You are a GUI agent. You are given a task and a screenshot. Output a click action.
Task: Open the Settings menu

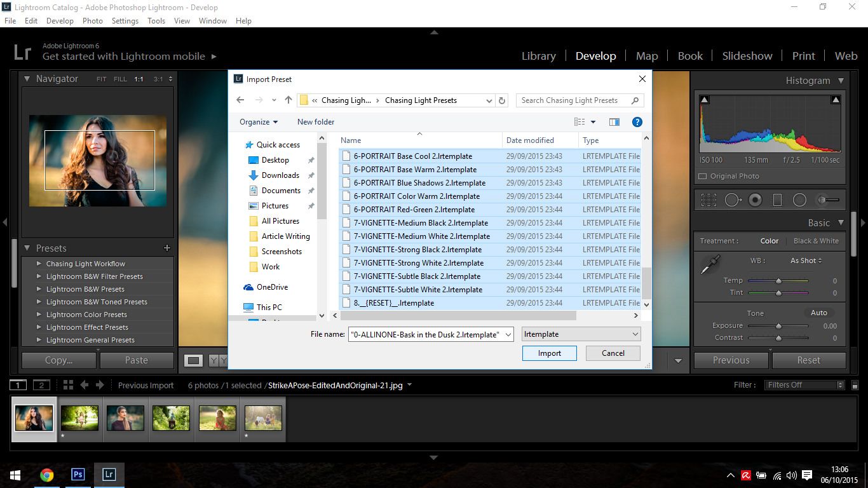(x=125, y=21)
